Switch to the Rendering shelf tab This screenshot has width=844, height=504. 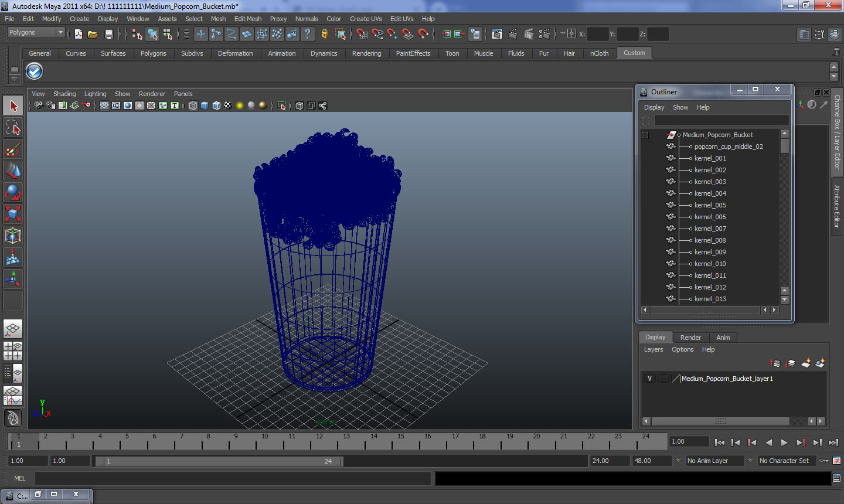coord(366,53)
